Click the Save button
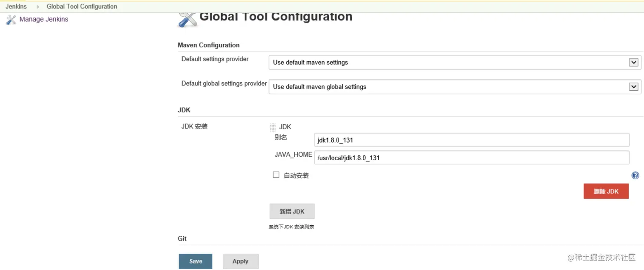This screenshot has height=270, width=644. pos(195,261)
